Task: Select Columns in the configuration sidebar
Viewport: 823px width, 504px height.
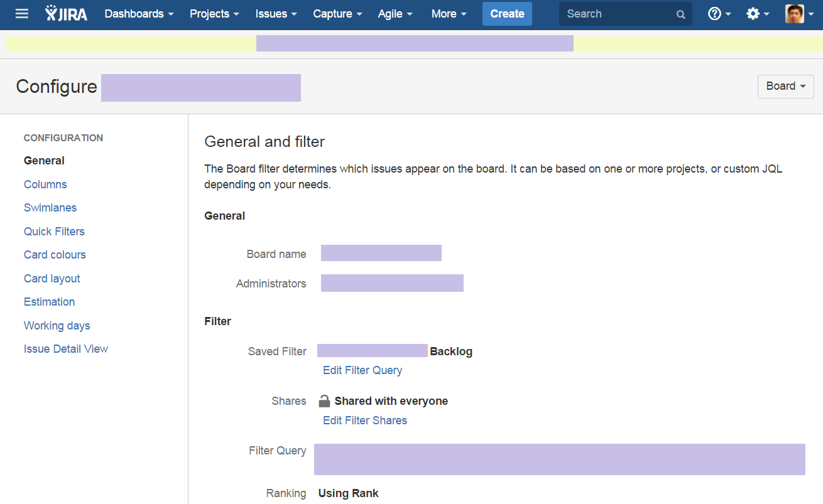Action: click(45, 185)
